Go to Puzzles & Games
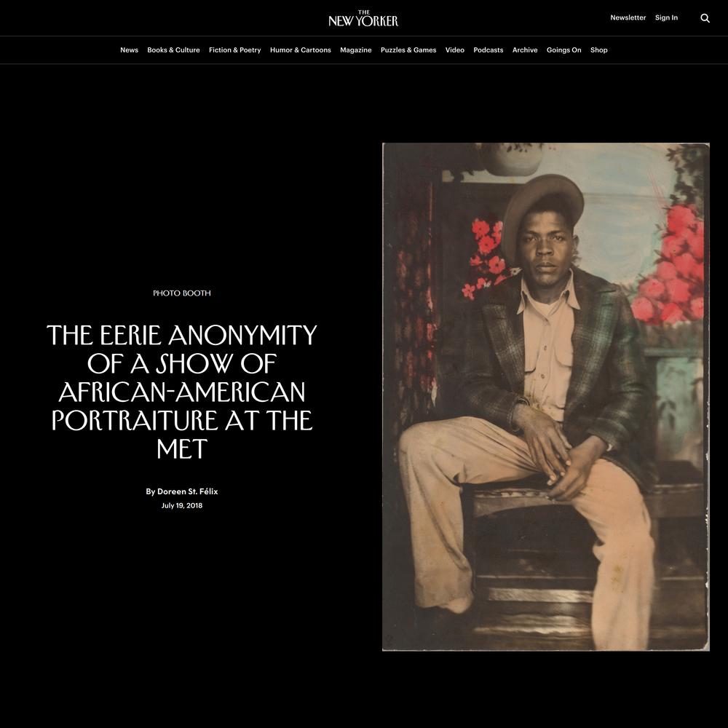Viewport: 728px width, 728px height. [x=408, y=50]
